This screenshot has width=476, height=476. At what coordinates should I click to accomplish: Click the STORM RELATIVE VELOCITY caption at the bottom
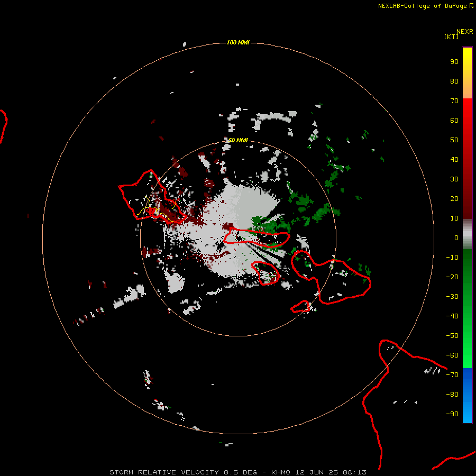(238, 472)
